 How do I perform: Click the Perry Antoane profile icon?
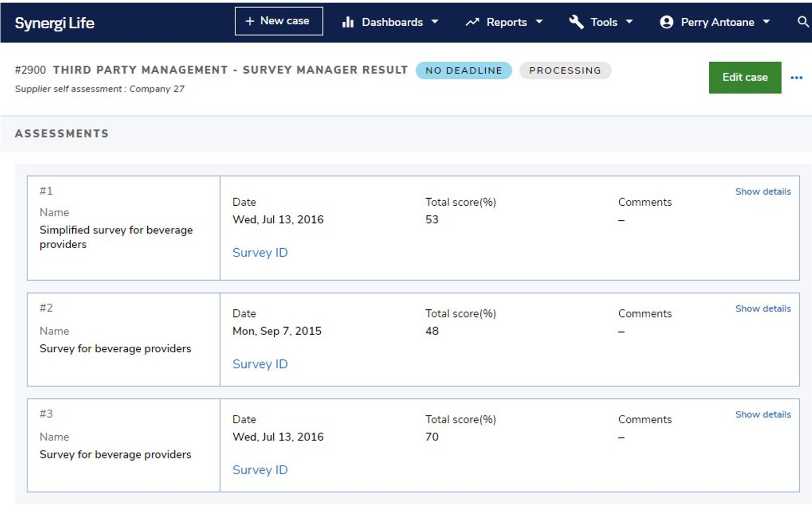coord(666,22)
